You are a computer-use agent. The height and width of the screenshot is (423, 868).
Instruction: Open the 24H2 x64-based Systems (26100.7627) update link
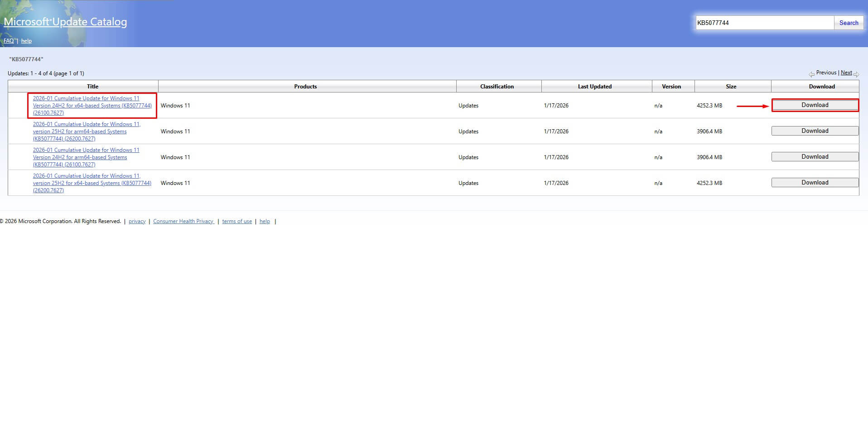[x=92, y=105]
